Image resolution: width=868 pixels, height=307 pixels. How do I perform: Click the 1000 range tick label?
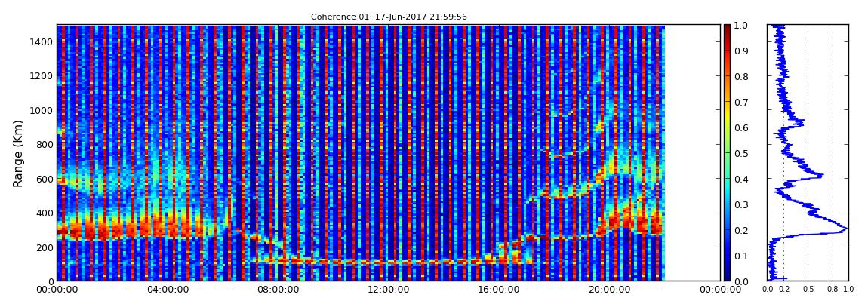pos(42,111)
